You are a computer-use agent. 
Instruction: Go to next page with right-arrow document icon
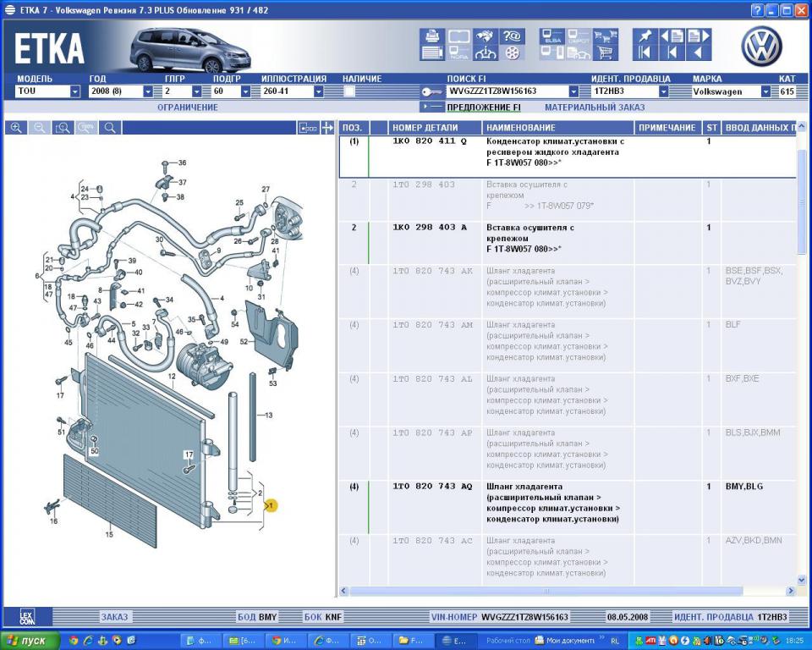click(699, 36)
